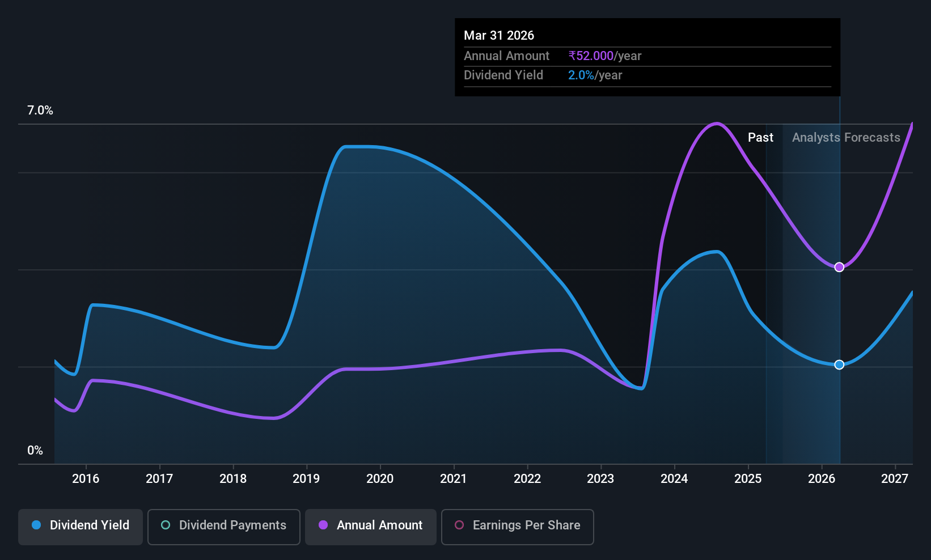Click the 2019 axis label
The width and height of the screenshot is (931, 560).
click(306, 479)
